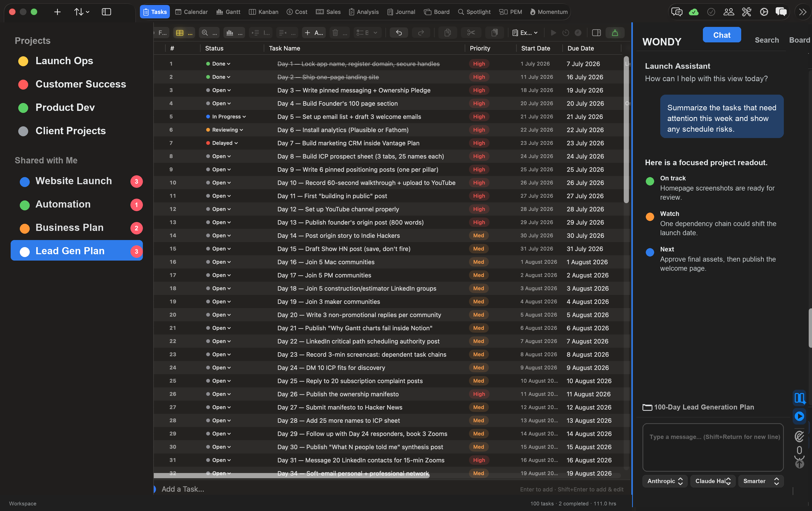This screenshot has width=812, height=511.
Task: Click the scissors cut icon
Action: coord(471,33)
